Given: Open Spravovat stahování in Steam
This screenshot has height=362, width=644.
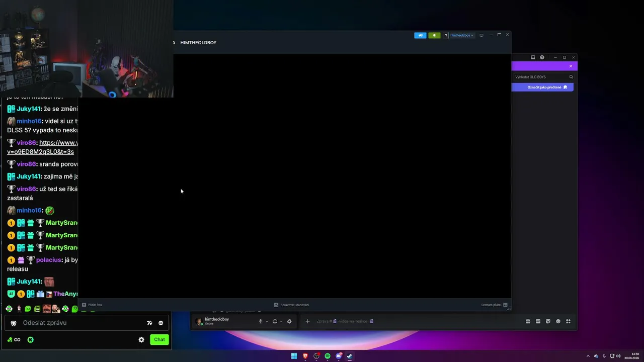Looking at the screenshot, I should [292, 305].
